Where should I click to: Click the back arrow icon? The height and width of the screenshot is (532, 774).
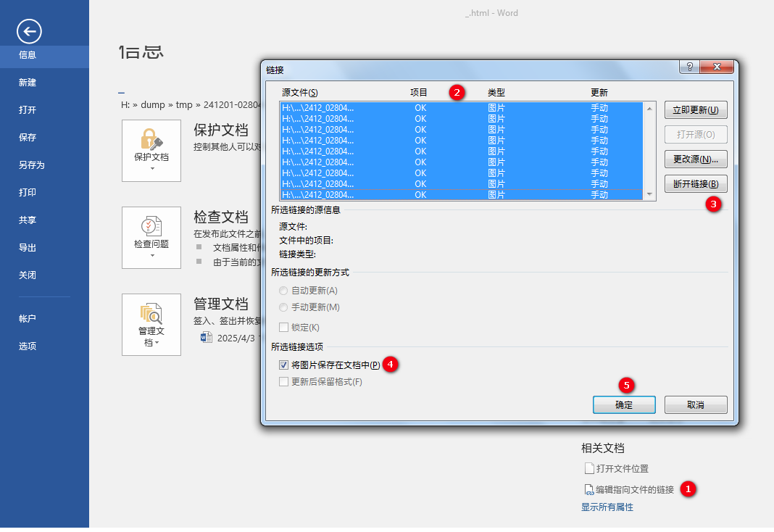tap(29, 31)
